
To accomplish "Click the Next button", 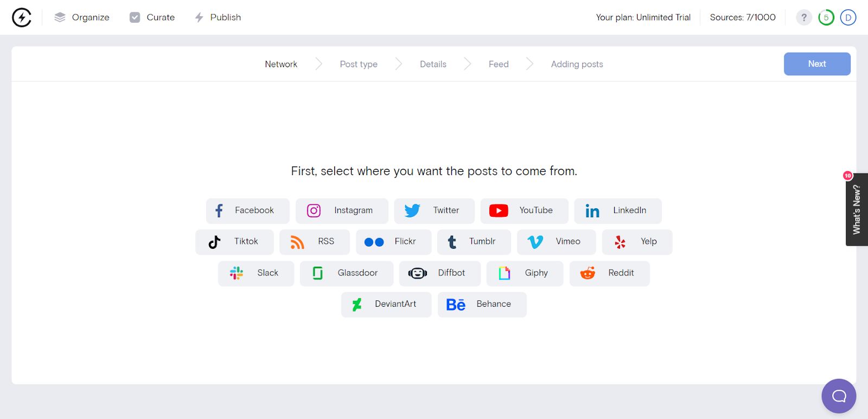I will 817,64.
